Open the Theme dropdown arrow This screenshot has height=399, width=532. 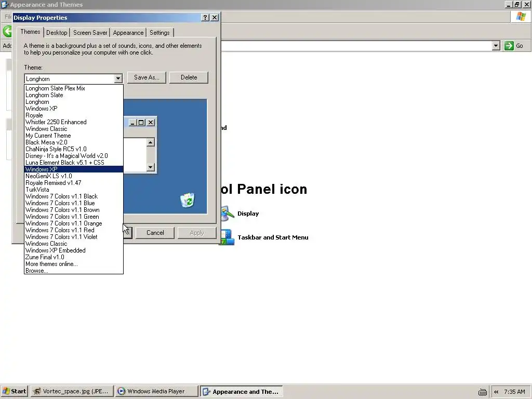[x=118, y=79]
